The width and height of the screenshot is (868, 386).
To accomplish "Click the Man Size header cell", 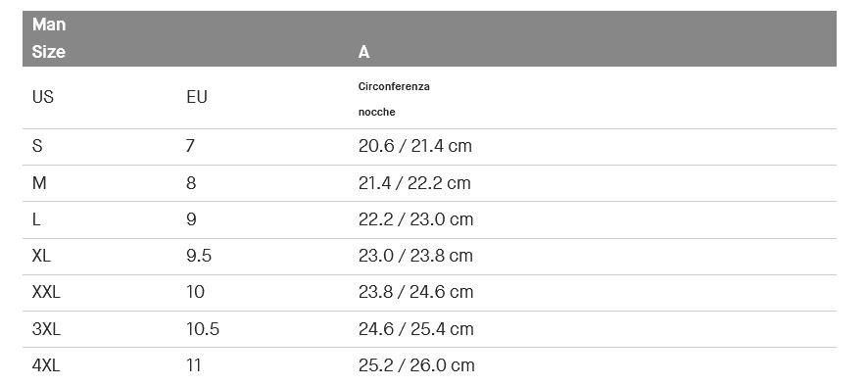I will click(x=49, y=38).
